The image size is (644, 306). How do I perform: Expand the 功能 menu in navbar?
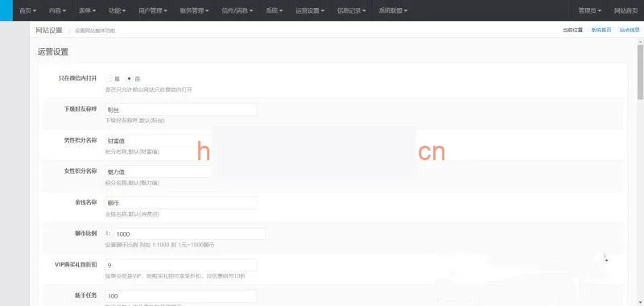(117, 10)
